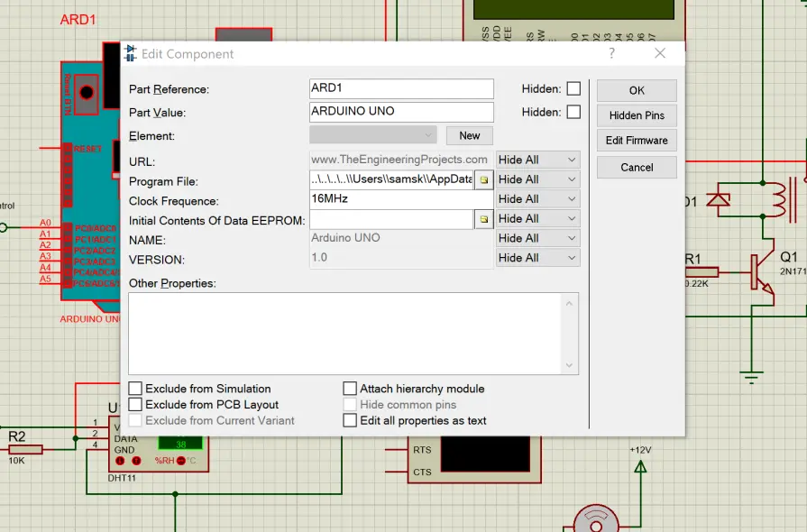Select DHT11 sensor label on schematic
807x532 pixels.
[x=122, y=478]
